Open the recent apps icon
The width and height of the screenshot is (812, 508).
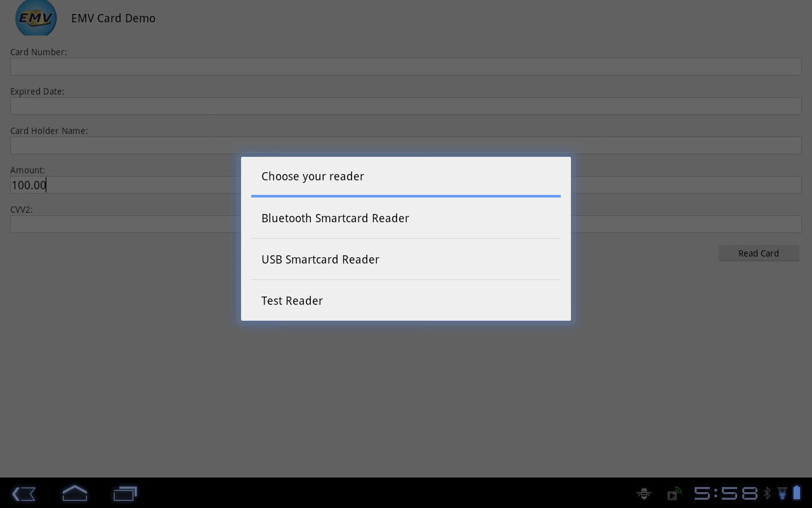pyautogui.click(x=125, y=493)
